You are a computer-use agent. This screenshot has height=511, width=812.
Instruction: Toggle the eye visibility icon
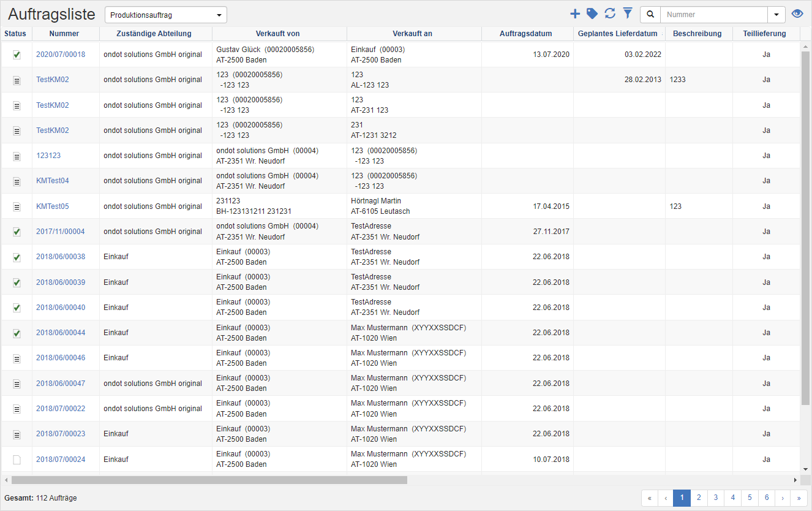tap(797, 14)
